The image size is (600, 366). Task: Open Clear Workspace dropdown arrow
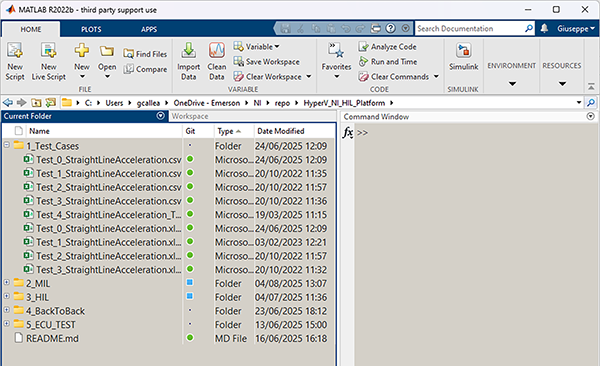click(309, 77)
